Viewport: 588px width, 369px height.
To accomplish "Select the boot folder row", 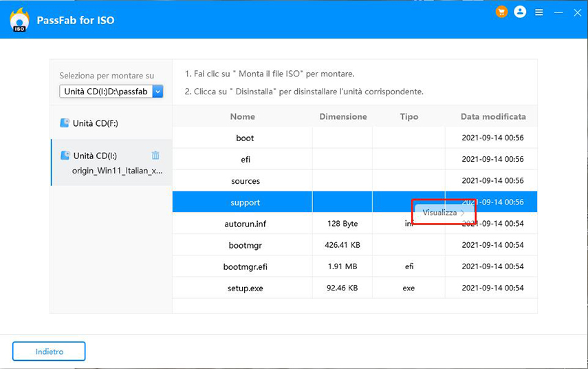I will [245, 138].
